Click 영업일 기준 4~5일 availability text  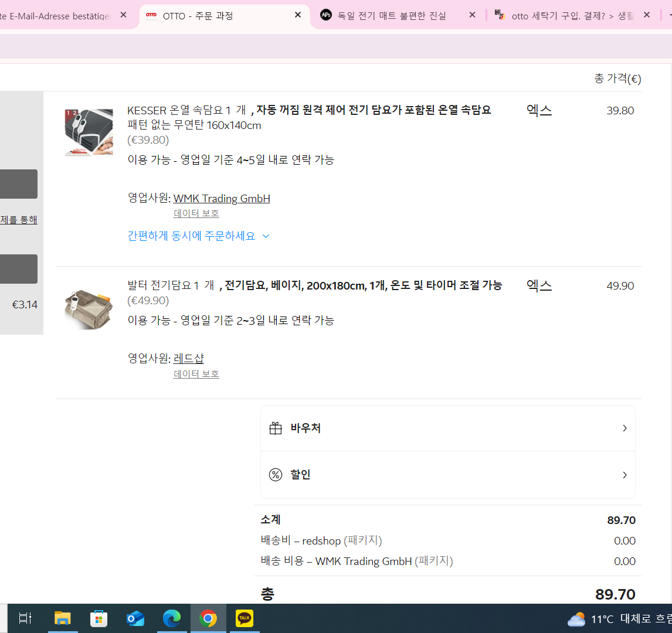pyautogui.click(x=230, y=160)
